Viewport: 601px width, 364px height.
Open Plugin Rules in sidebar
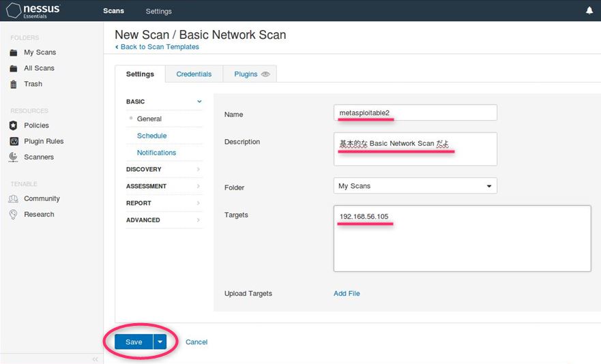[x=44, y=141]
